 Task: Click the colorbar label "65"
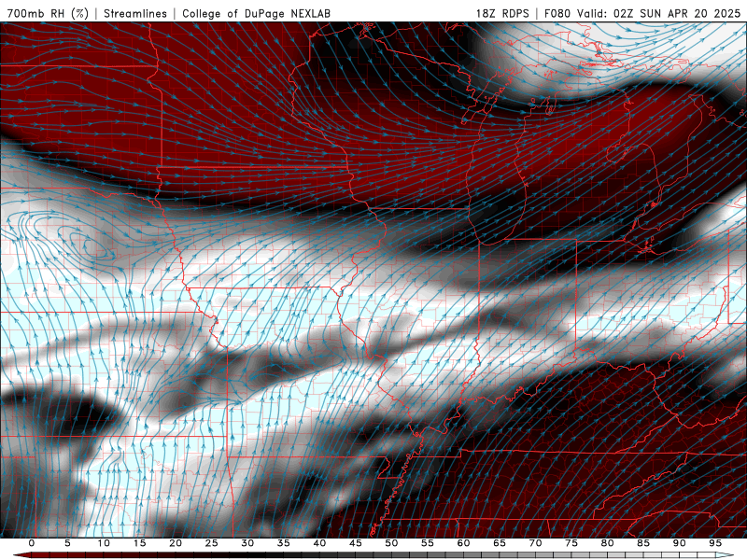(x=500, y=543)
